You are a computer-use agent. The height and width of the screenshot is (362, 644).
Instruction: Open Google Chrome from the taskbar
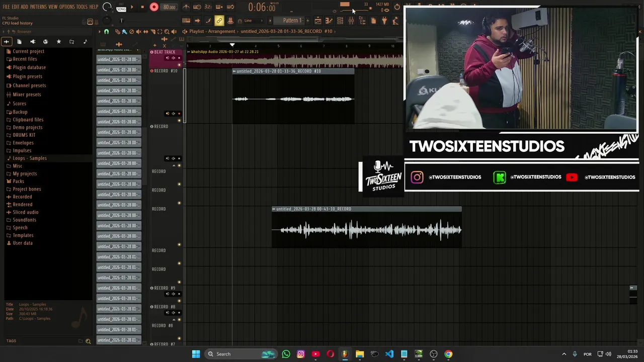[x=448, y=354]
